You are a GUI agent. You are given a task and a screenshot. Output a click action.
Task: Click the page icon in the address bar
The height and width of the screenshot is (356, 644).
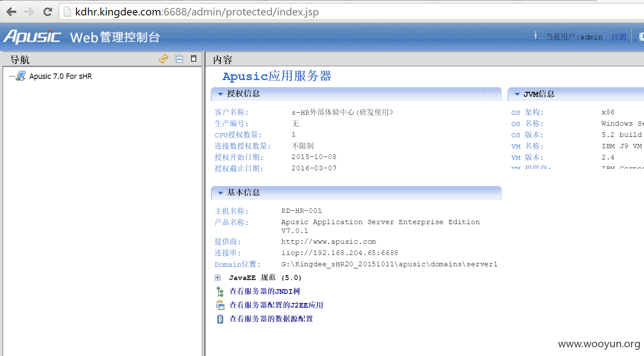click(67, 12)
